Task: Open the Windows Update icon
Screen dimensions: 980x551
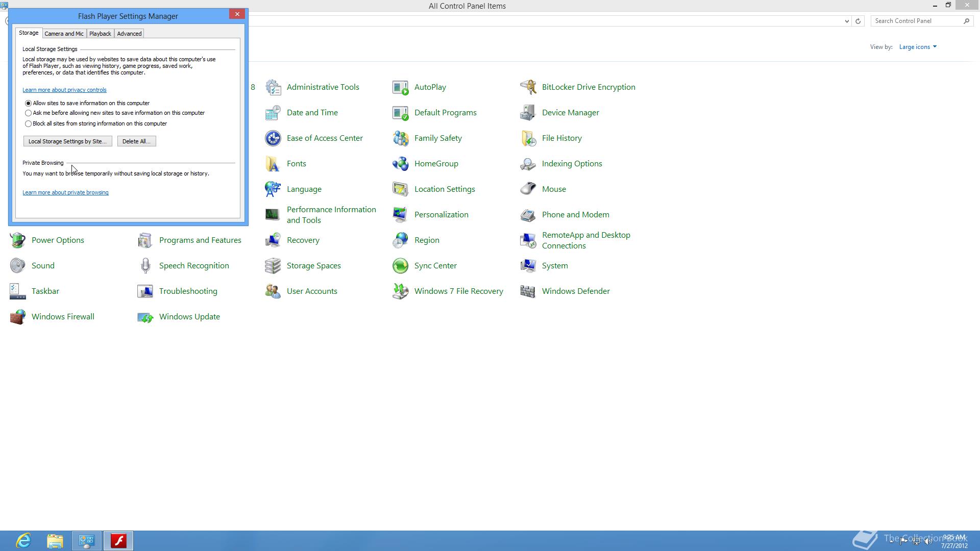Action: coord(145,317)
